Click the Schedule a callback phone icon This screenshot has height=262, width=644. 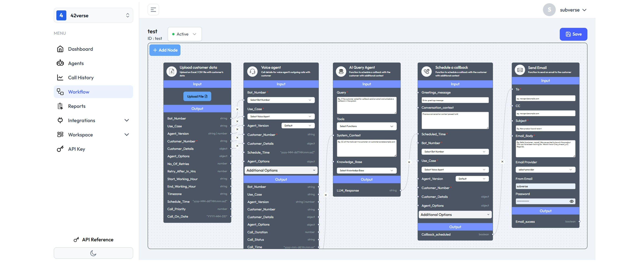[426, 71]
